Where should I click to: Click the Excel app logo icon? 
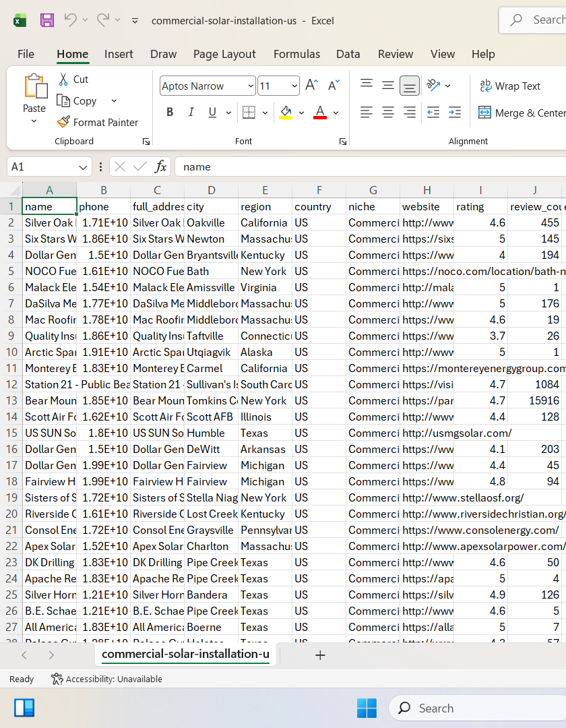coord(20,20)
